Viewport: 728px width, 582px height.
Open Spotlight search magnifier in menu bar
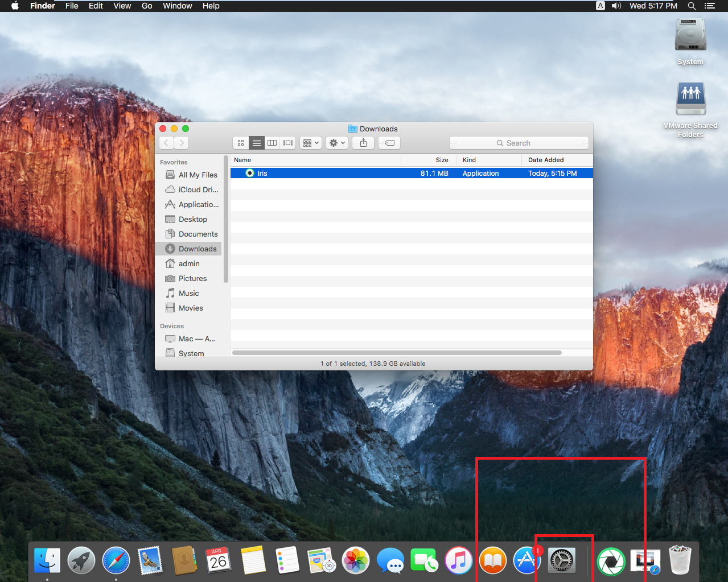pyautogui.click(x=692, y=6)
